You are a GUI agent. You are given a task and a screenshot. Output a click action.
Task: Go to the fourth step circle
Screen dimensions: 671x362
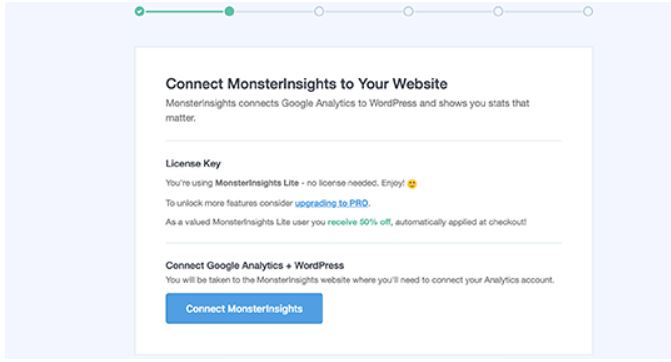[x=408, y=12]
